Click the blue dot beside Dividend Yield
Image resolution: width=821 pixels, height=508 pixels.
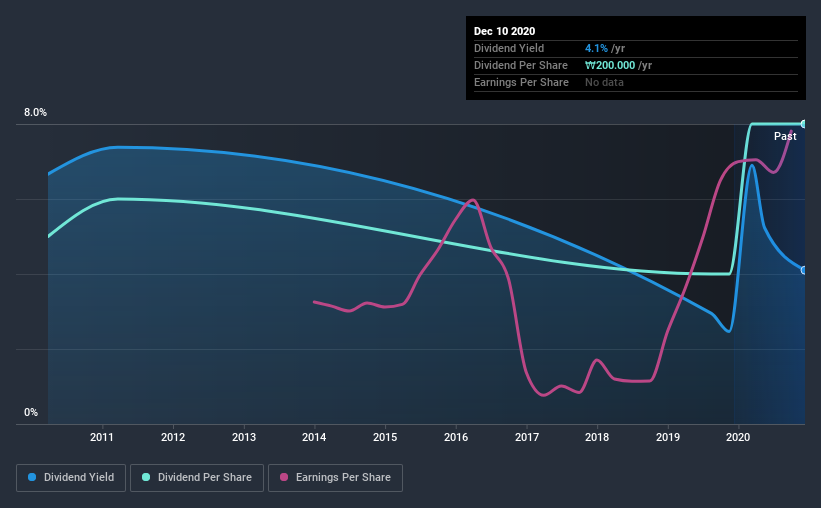[33, 478]
